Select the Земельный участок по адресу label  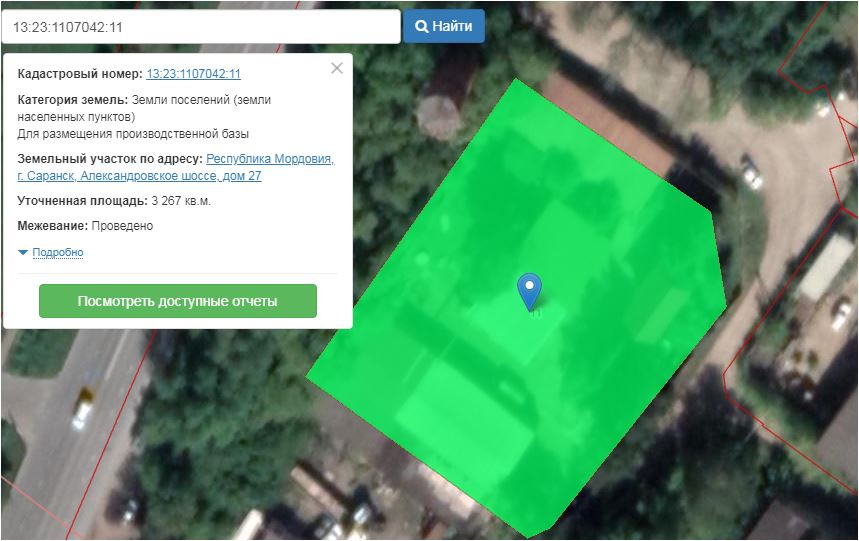point(110,159)
